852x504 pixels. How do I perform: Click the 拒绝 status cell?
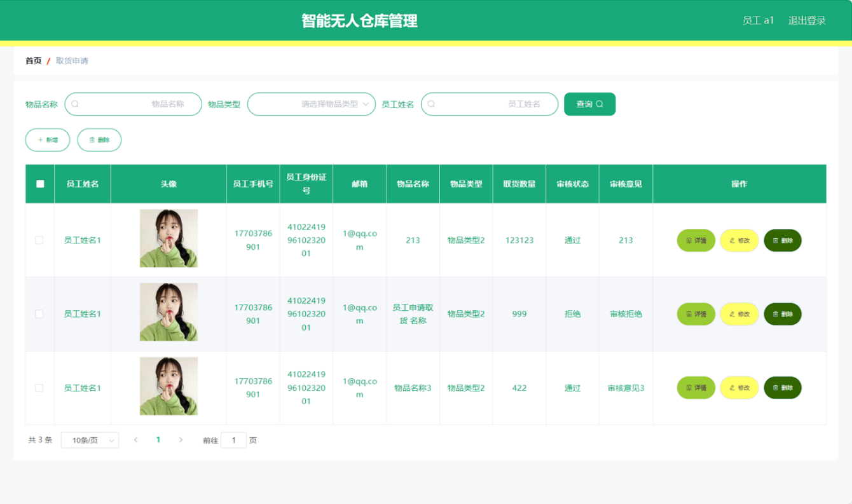tap(573, 314)
